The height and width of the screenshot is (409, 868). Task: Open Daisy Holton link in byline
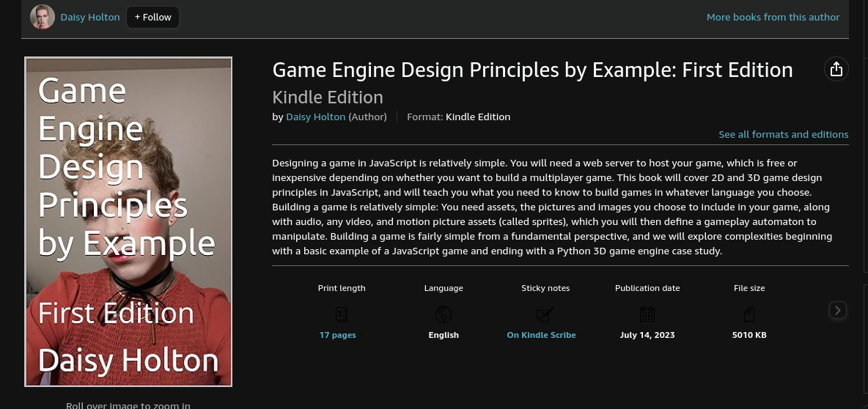315,117
